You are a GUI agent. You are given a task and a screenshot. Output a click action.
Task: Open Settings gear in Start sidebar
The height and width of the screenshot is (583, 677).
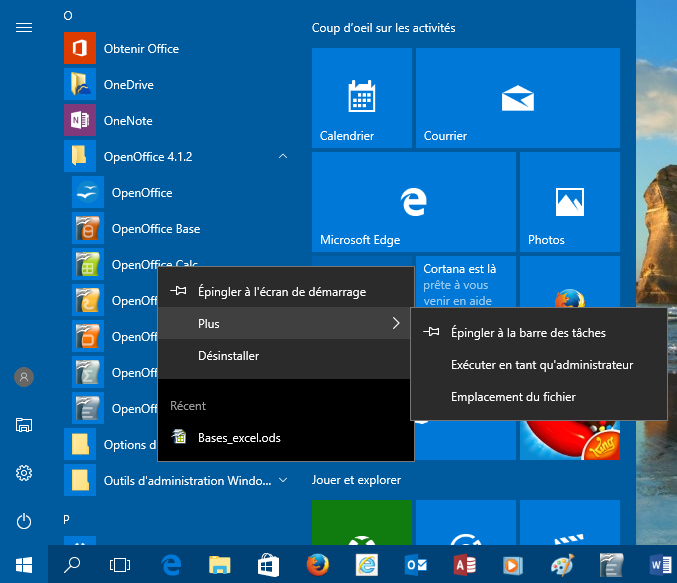(24, 473)
